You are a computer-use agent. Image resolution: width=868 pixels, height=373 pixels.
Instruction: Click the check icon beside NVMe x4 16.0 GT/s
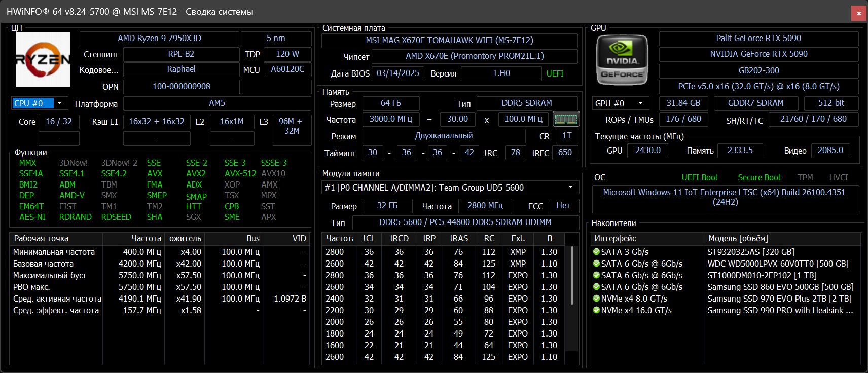596,310
